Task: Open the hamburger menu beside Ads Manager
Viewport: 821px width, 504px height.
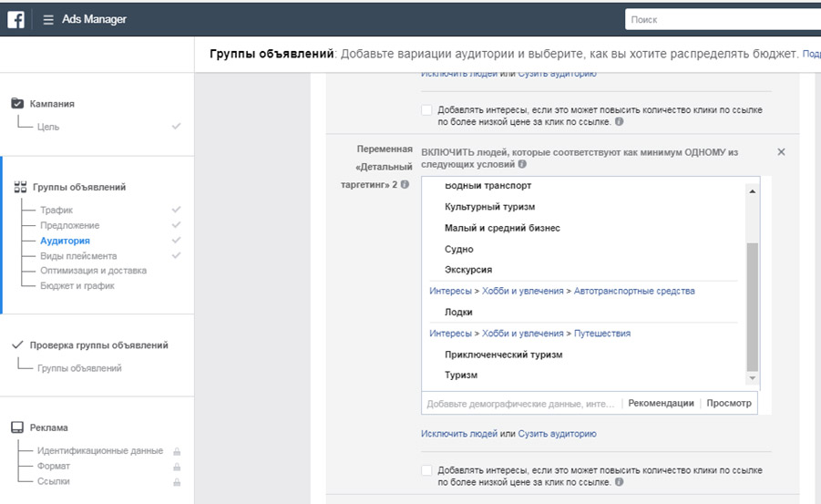Action: click(48, 20)
